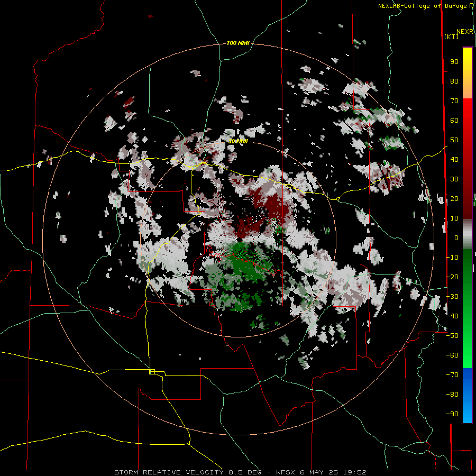Click the KFSX radar site identifier
This screenshot has width=476, height=476.
(286, 472)
